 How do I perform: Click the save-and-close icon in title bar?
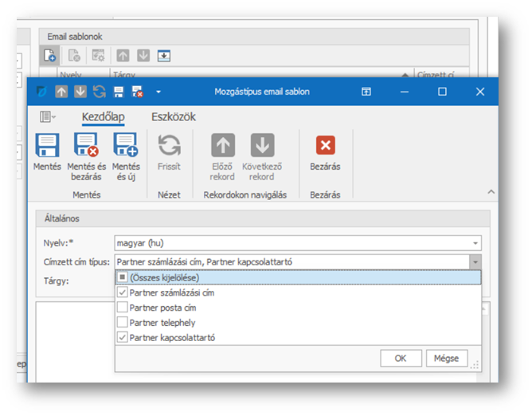click(x=137, y=92)
